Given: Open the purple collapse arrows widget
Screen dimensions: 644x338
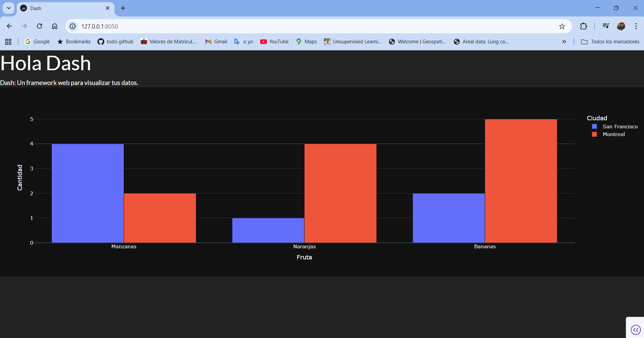Looking at the screenshot, I should [x=636, y=330].
